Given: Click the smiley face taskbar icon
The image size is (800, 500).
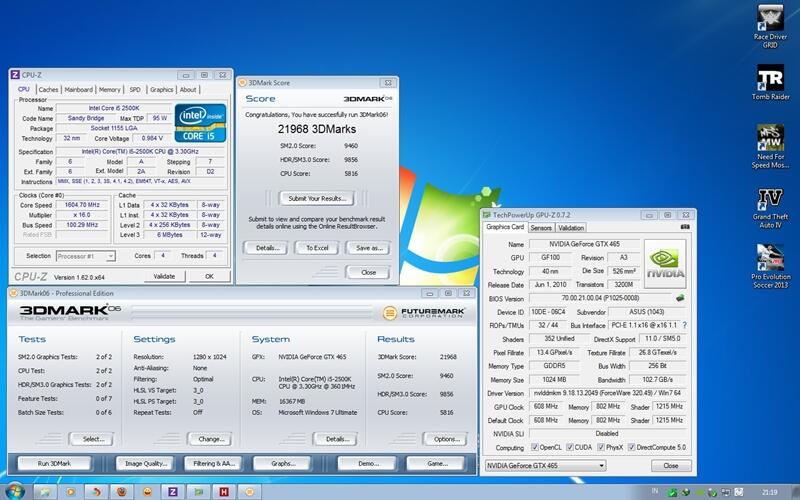Looking at the screenshot, I should click(x=147, y=492).
